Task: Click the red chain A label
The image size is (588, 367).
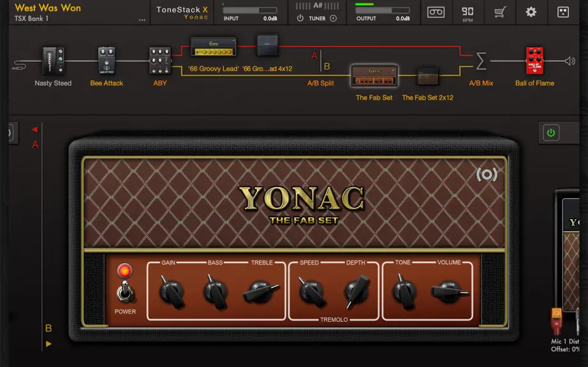Action: coord(35,145)
